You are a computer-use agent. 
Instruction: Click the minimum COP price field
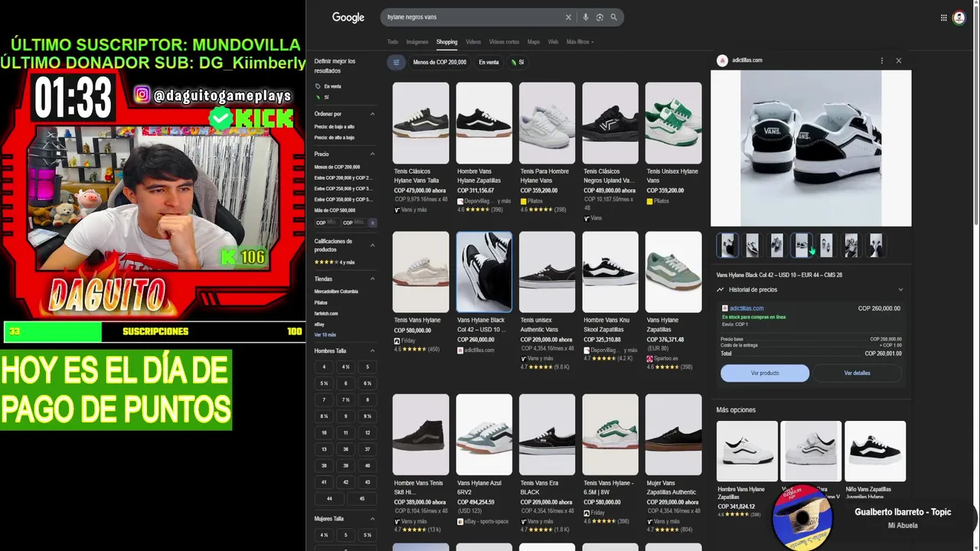pos(327,223)
